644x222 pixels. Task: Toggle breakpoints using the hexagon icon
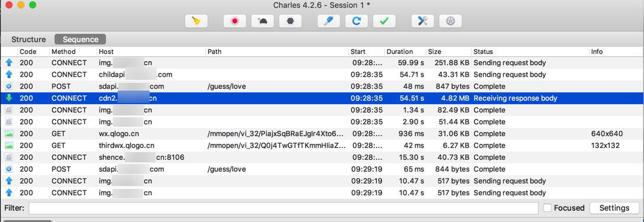click(290, 21)
